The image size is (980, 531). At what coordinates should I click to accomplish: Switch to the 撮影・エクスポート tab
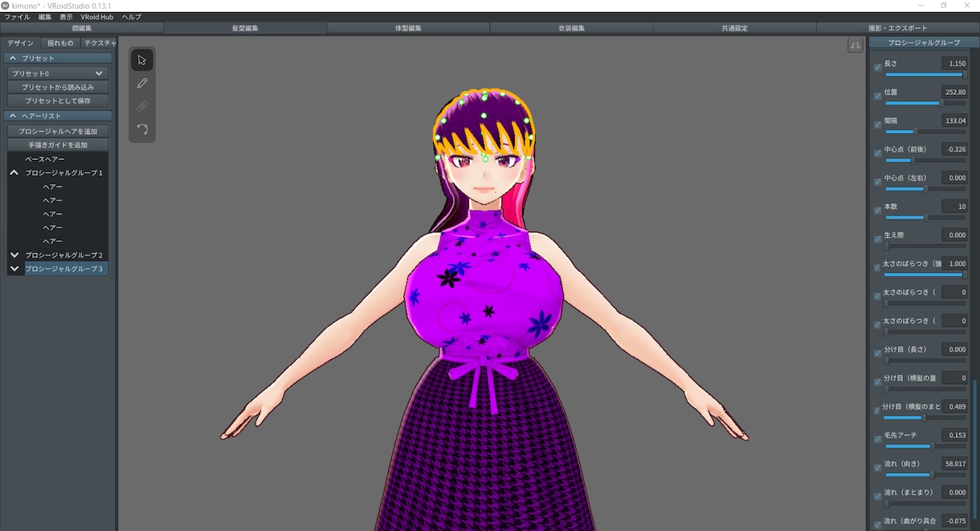(x=898, y=28)
